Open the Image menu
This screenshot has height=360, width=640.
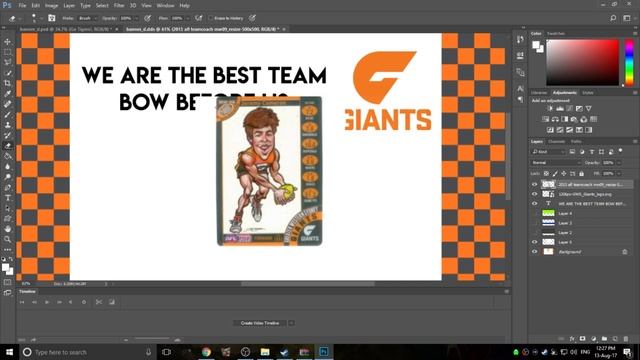tap(51, 6)
